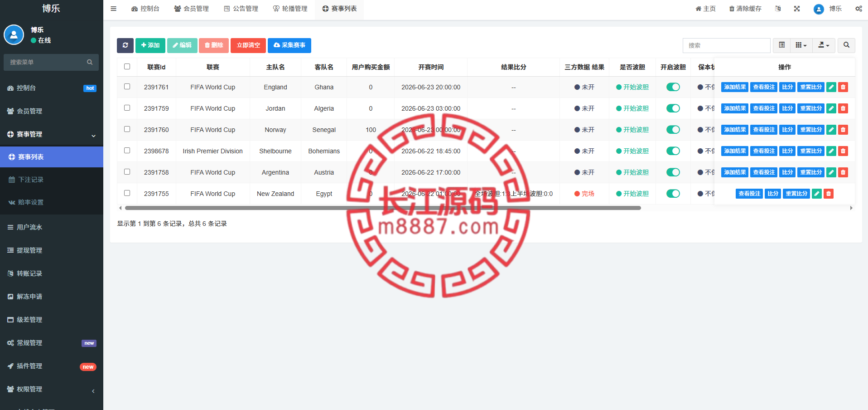Check the row checkbox for match 2391759
The image size is (868, 410).
(127, 108)
